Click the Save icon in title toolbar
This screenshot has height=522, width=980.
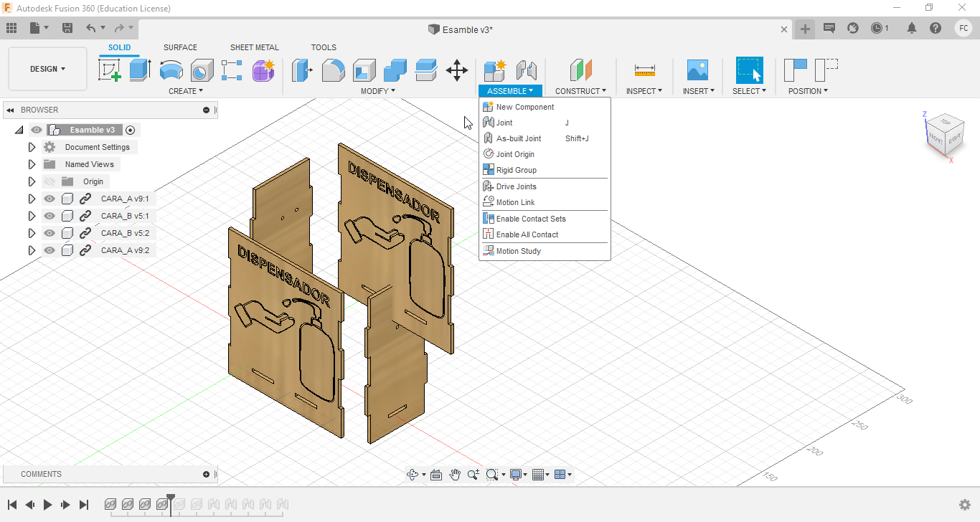tap(67, 28)
